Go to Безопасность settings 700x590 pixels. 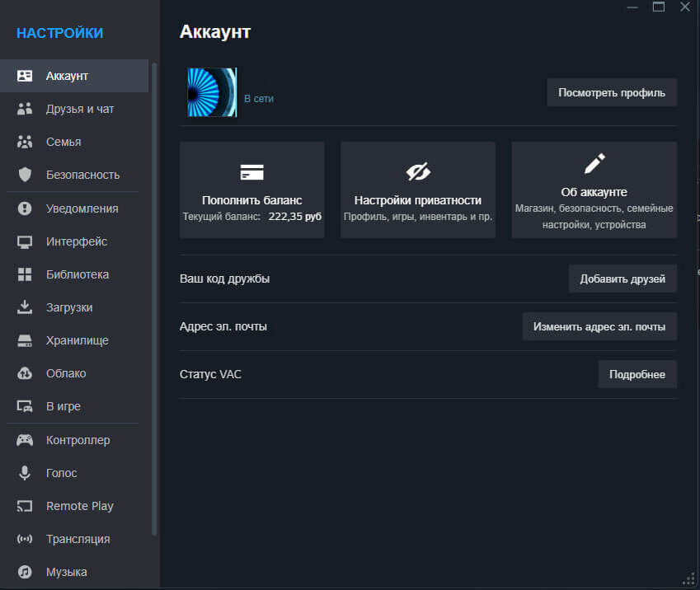click(x=74, y=175)
